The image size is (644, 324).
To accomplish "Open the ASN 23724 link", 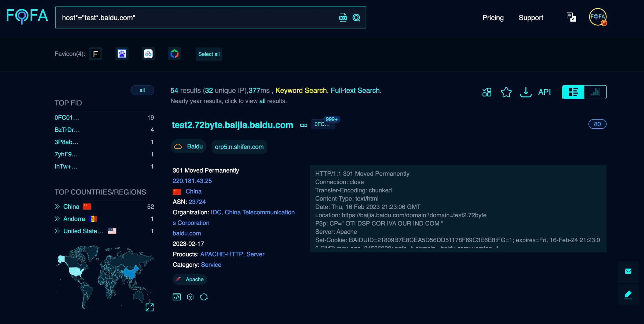I will click(x=197, y=202).
